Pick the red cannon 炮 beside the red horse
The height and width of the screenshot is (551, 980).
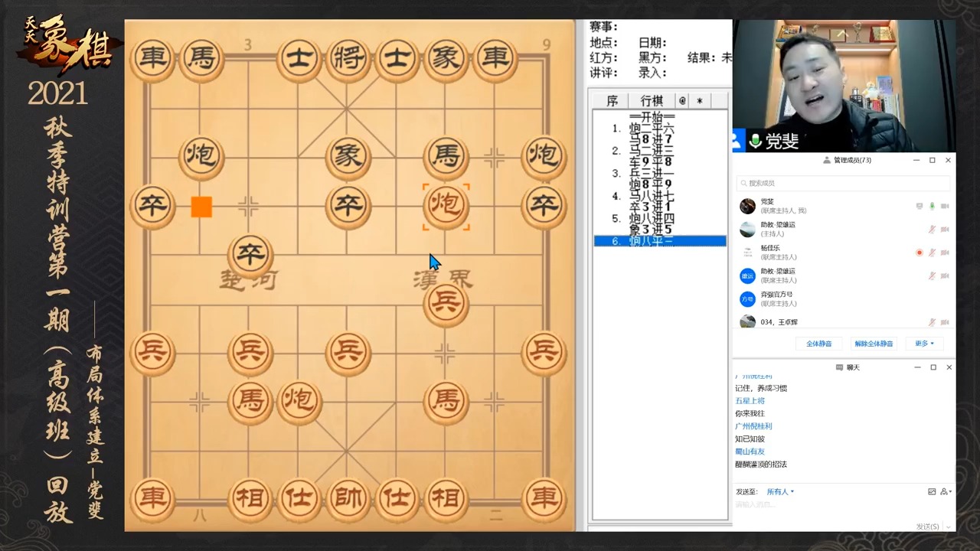click(x=299, y=401)
